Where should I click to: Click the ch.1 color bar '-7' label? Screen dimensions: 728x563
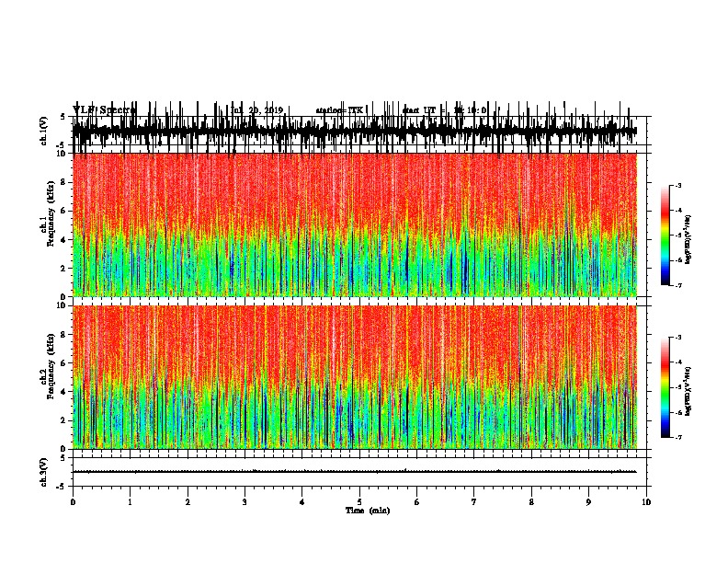click(x=678, y=285)
